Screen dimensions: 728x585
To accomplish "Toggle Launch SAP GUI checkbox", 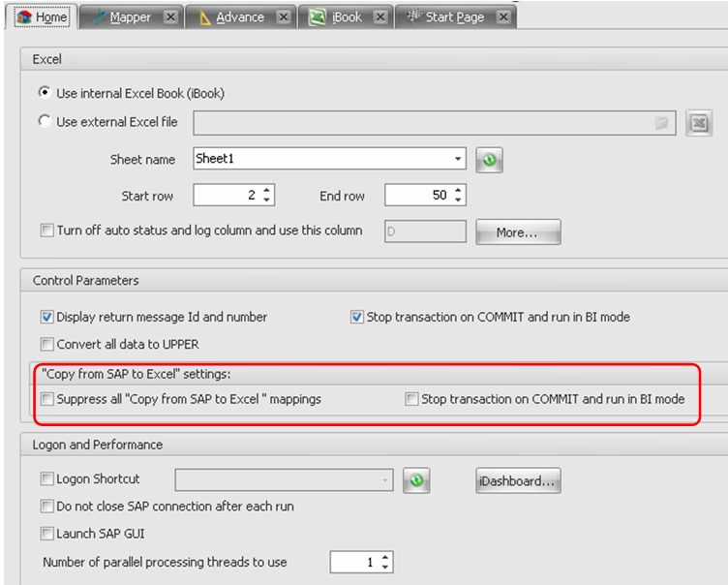I will click(x=46, y=533).
